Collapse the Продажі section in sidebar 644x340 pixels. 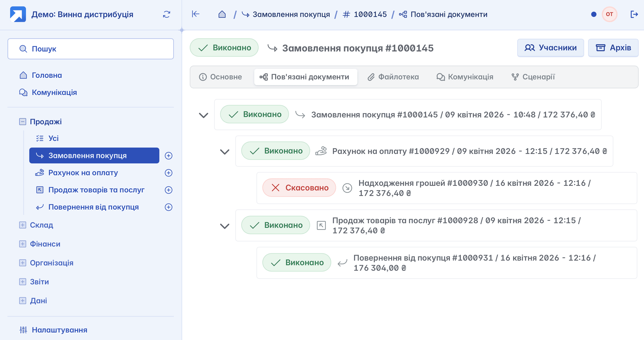pos(22,122)
